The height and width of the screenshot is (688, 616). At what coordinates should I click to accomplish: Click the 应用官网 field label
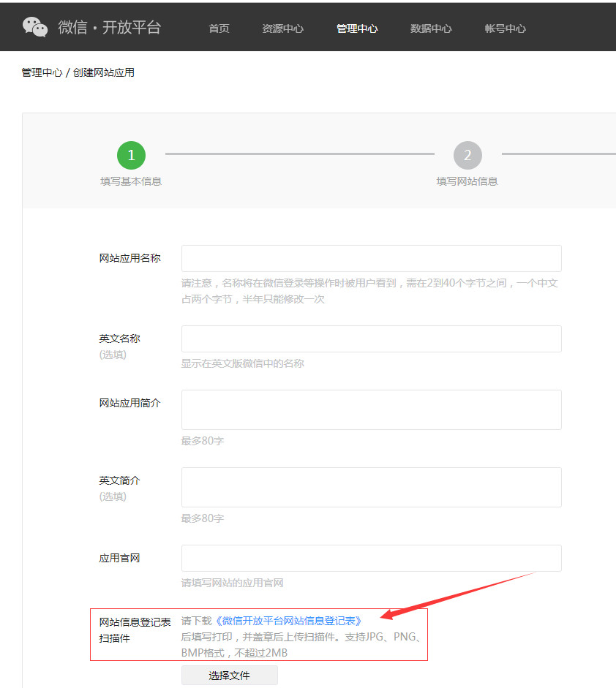point(119,558)
